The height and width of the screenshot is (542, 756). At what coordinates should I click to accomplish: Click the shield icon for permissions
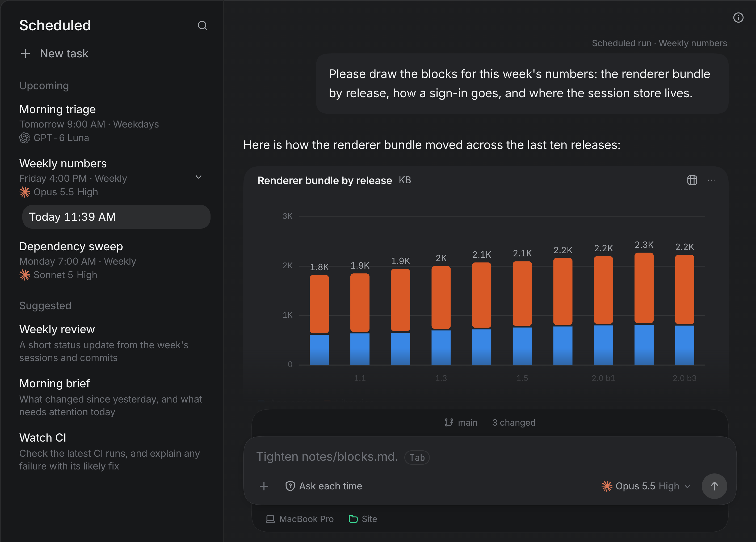click(290, 486)
